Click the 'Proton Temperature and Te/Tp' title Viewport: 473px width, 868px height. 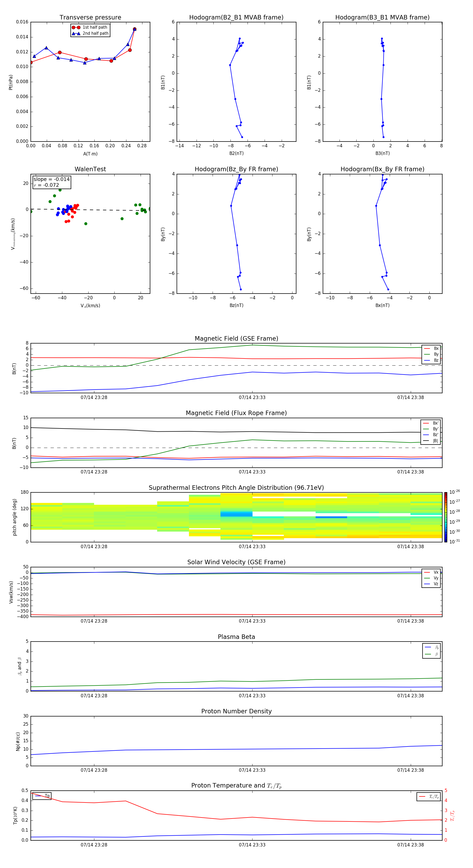pos(236,786)
